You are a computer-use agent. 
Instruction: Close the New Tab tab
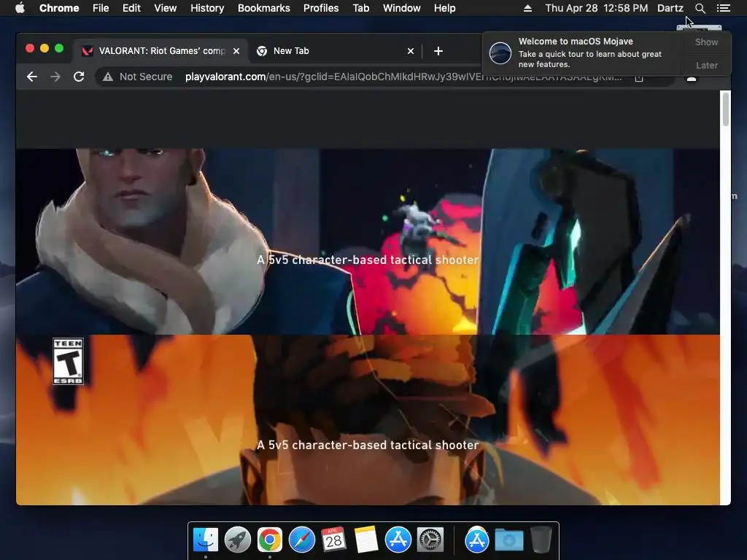(411, 51)
